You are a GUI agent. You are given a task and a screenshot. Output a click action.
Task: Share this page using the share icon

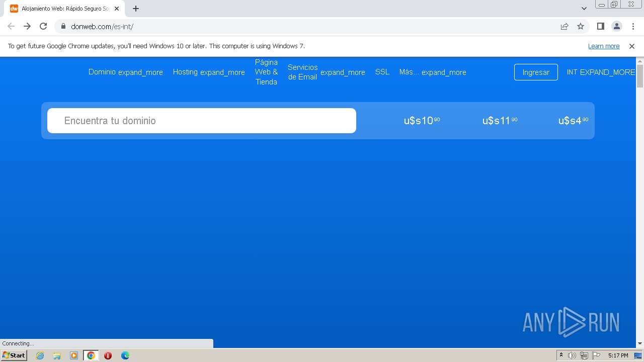click(x=565, y=26)
